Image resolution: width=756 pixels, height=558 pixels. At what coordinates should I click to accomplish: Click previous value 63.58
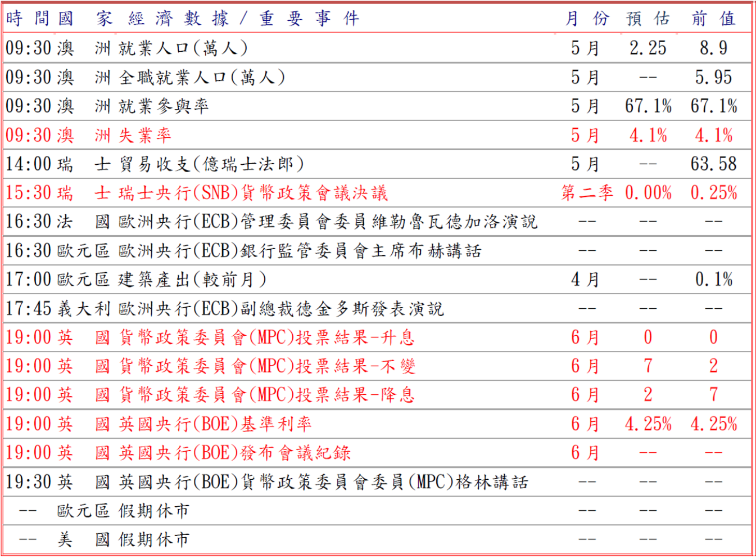pos(713,164)
